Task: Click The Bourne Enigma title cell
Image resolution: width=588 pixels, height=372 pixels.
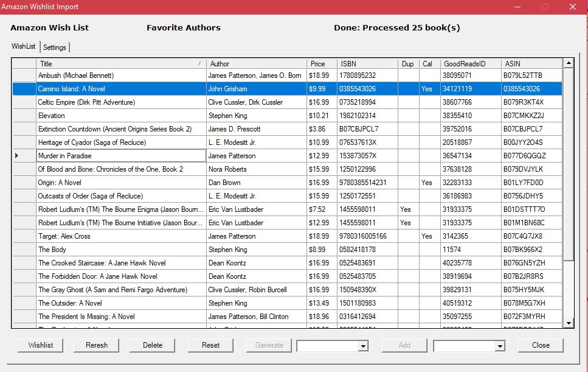Action: click(x=121, y=209)
